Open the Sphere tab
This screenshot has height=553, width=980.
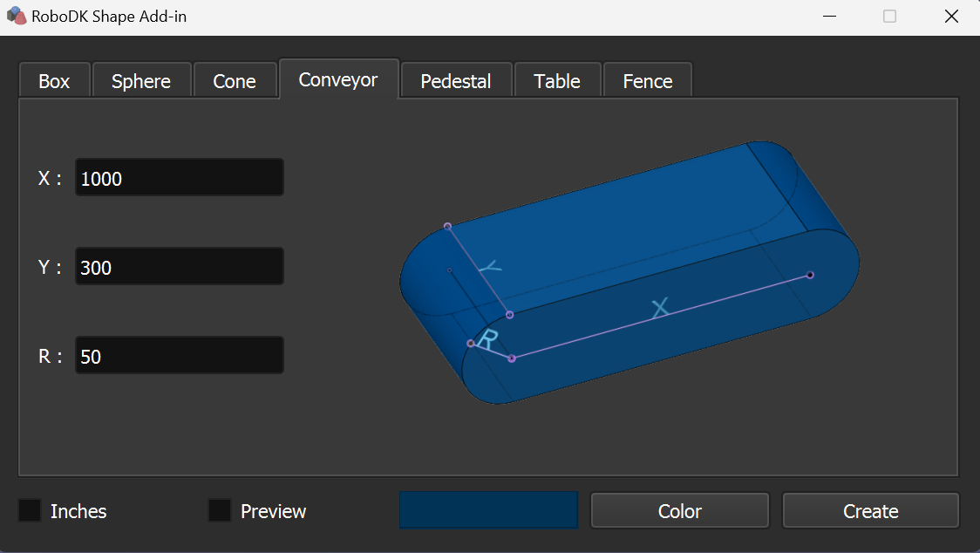tap(140, 81)
